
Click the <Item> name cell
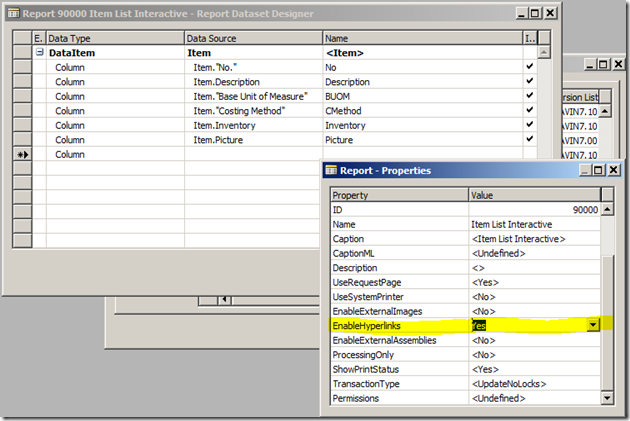(x=423, y=53)
